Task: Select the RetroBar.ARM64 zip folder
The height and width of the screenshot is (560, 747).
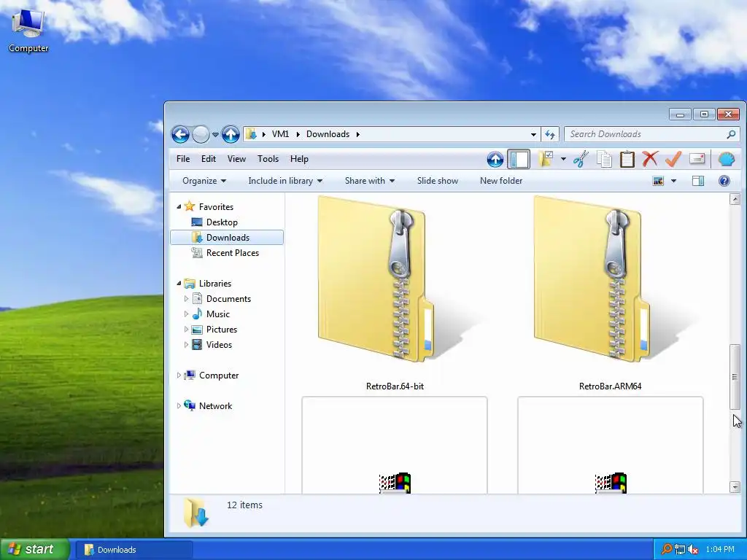Action: click(x=611, y=293)
